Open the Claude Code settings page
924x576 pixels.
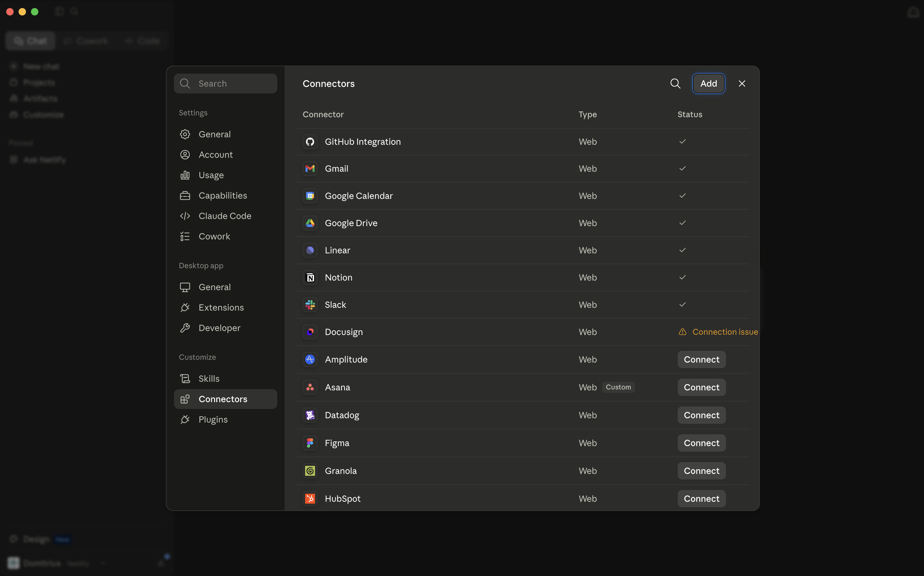225,216
